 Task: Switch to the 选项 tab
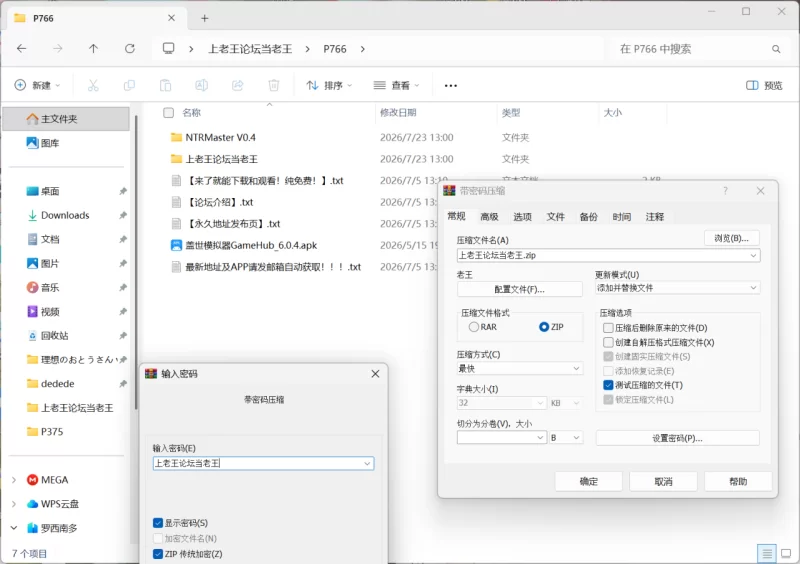click(x=522, y=217)
